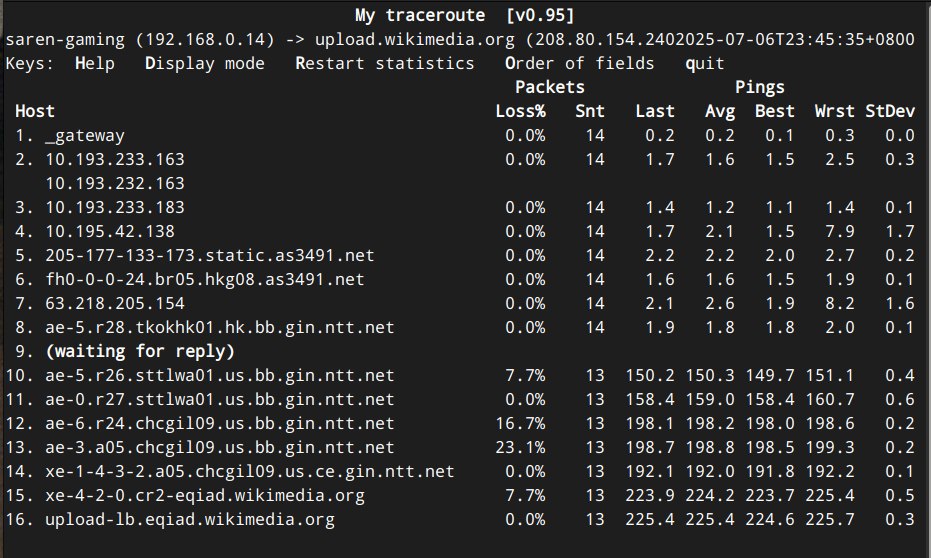Click the upload-lb.eqiad.wikimedia.org final hop
The image size is (931, 558).
click(190, 519)
